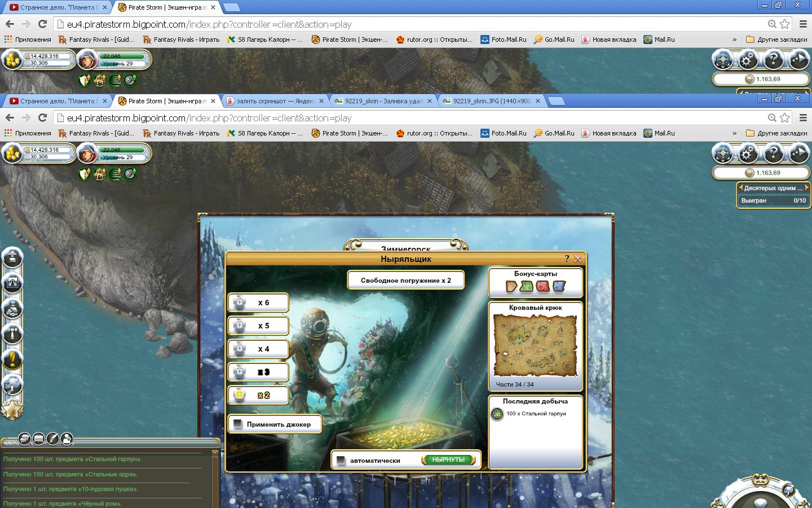Image resolution: width=812 pixels, height=508 pixels.
Task: Bookmark page with the star in front browser
Action: coord(785,117)
